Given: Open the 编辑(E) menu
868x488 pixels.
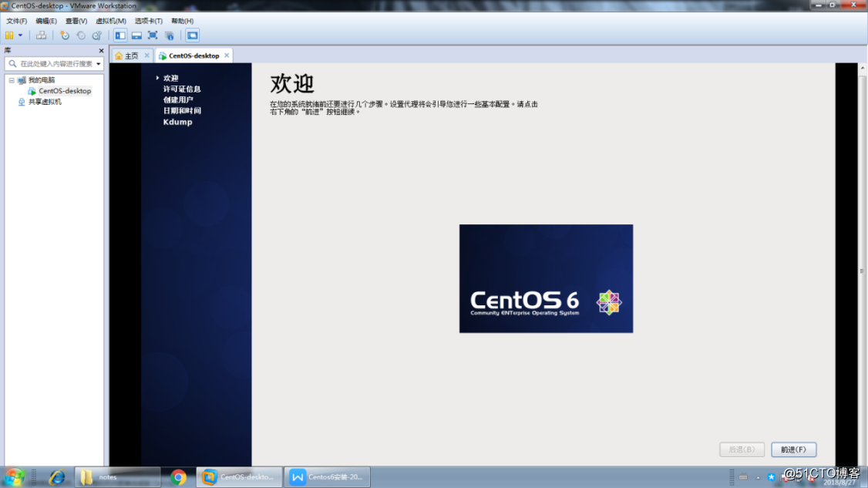Looking at the screenshot, I should pos(46,21).
